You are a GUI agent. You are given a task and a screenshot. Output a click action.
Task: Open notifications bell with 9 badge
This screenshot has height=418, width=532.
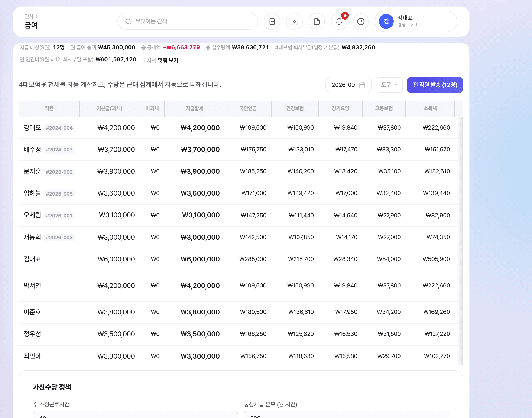click(x=339, y=22)
